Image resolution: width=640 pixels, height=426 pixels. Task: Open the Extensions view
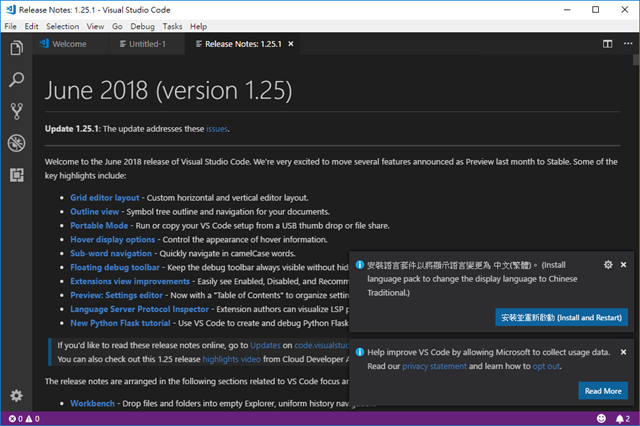coord(16,175)
